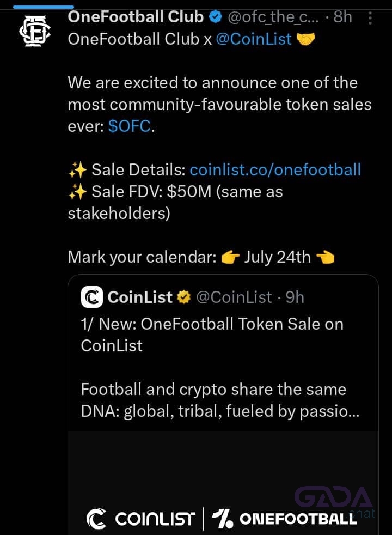The image size is (392, 535).
Task: Open the CoinList avatar in quoted tweet
Action: [x=91, y=297]
